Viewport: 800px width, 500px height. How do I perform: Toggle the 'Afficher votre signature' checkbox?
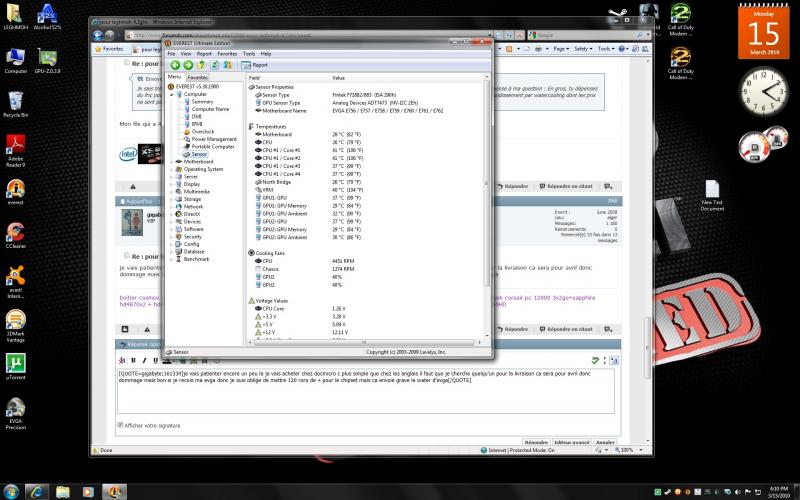pyautogui.click(x=121, y=425)
